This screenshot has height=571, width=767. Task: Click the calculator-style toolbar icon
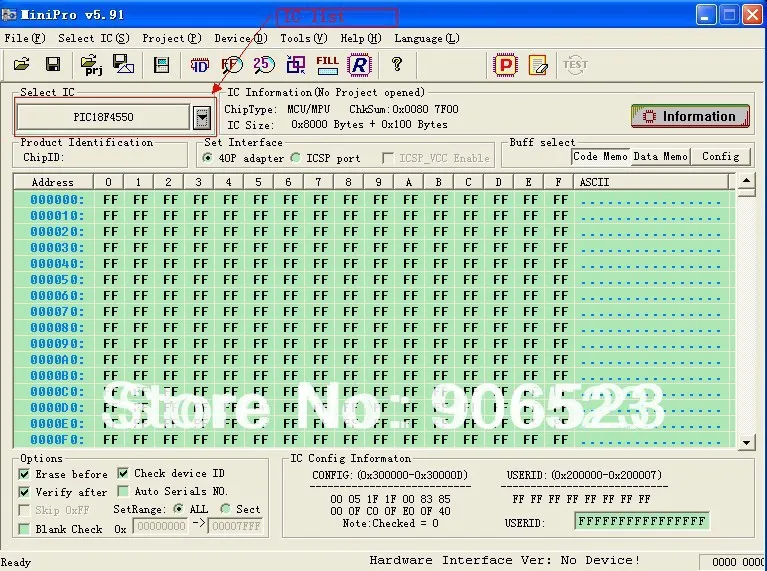click(161, 65)
